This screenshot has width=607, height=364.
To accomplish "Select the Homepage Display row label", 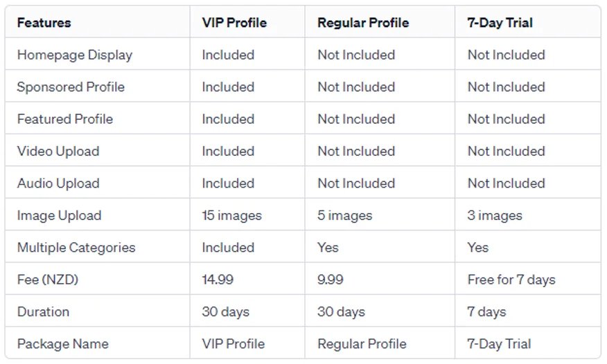I will [74, 55].
